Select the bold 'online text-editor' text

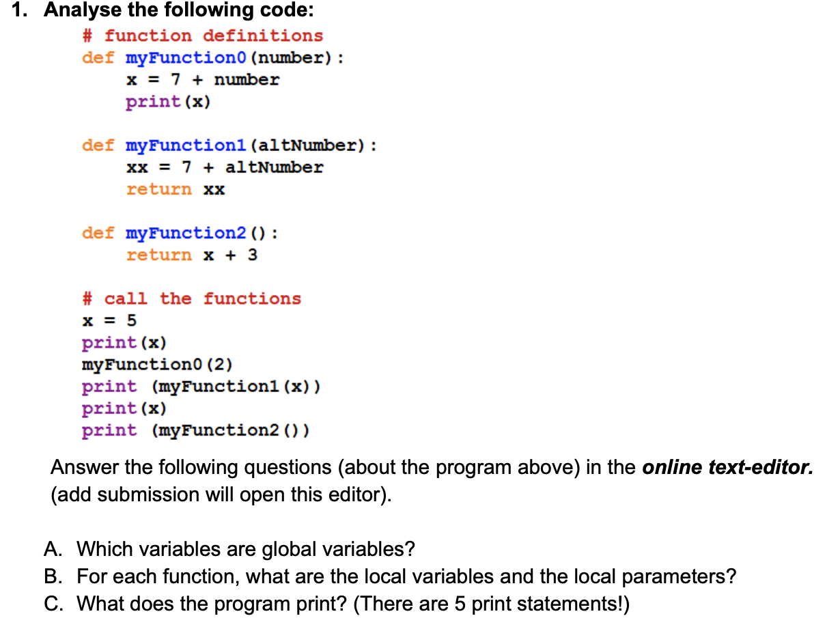click(725, 467)
